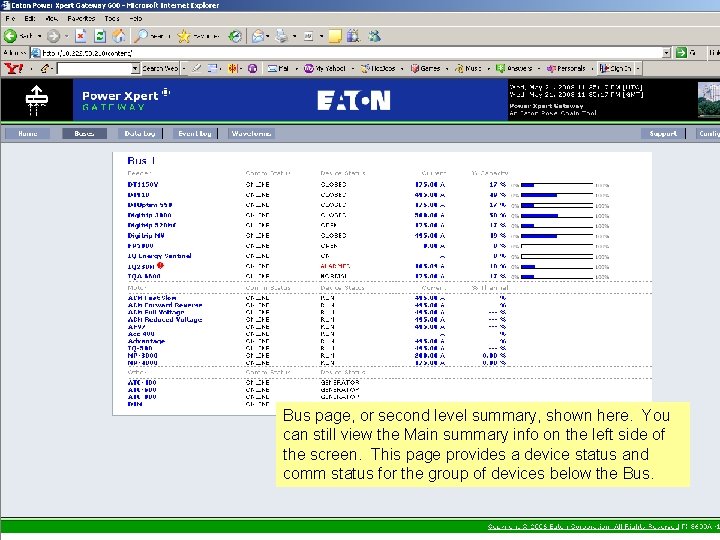Open the Forward button history dropdown arrow

66,36
